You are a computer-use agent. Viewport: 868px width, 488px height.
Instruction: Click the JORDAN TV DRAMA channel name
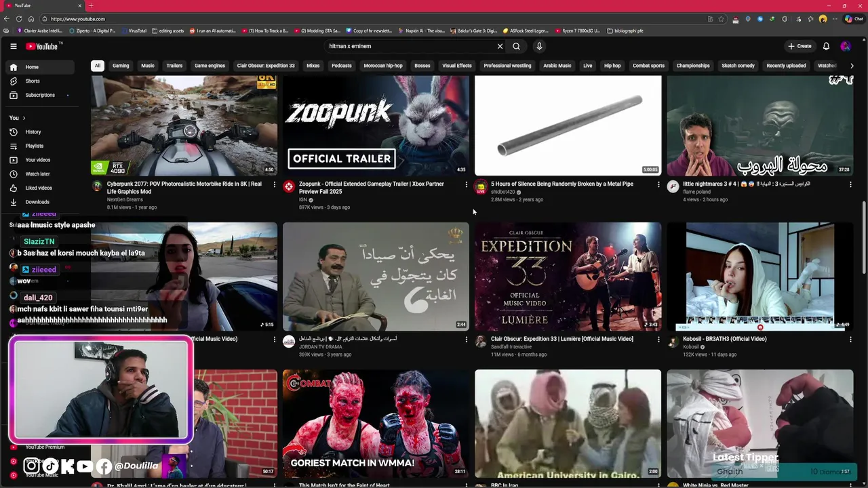(321, 347)
